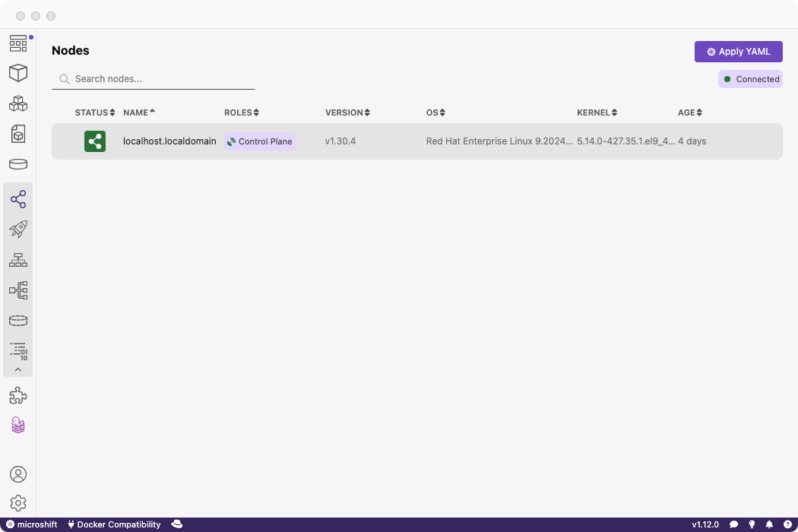This screenshot has height=532, width=798.
Task: Go to the Containers section
Action: (18, 73)
